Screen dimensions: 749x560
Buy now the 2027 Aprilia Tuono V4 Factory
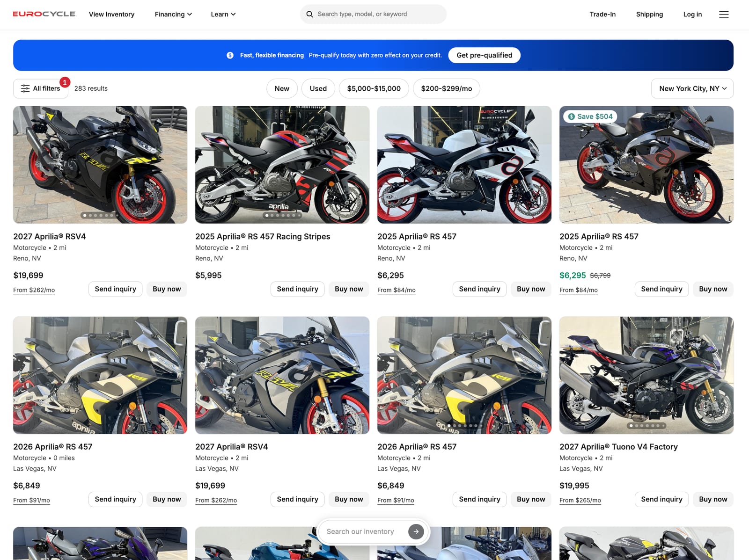tap(713, 499)
